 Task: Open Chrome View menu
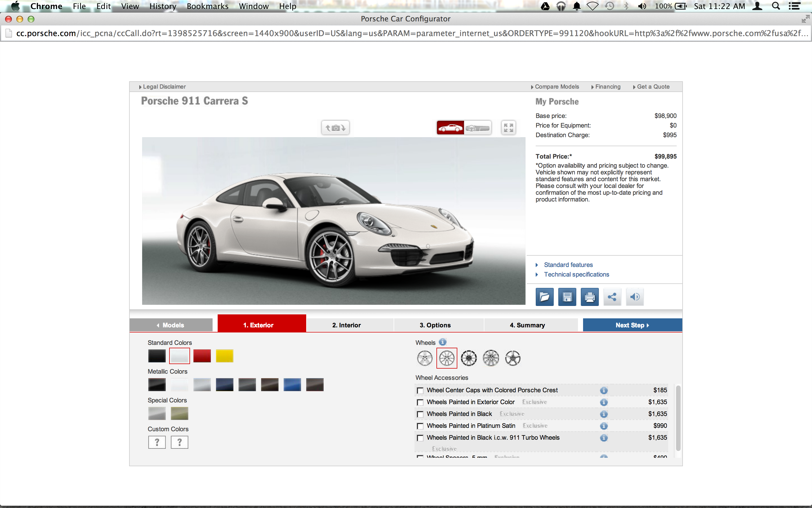click(130, 6)
